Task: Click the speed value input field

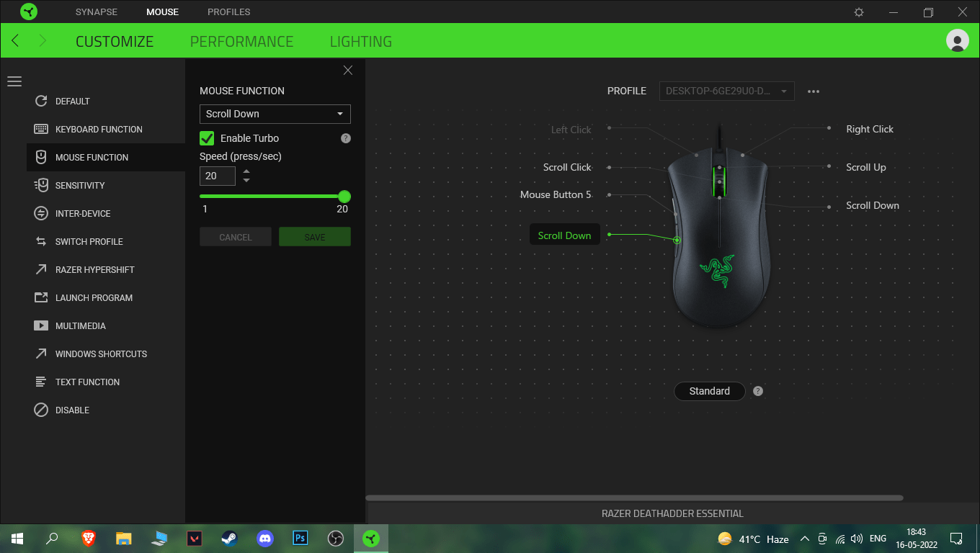Action: tap(218, 176)
